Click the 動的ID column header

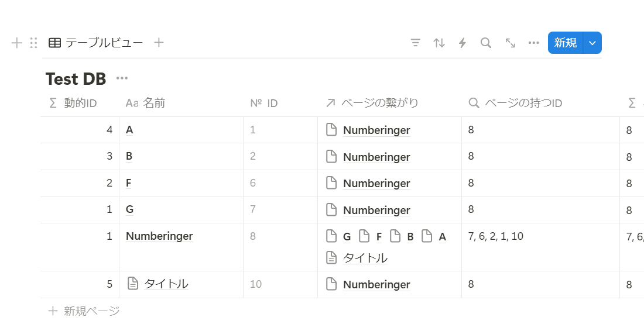click(x=73, y=104)
